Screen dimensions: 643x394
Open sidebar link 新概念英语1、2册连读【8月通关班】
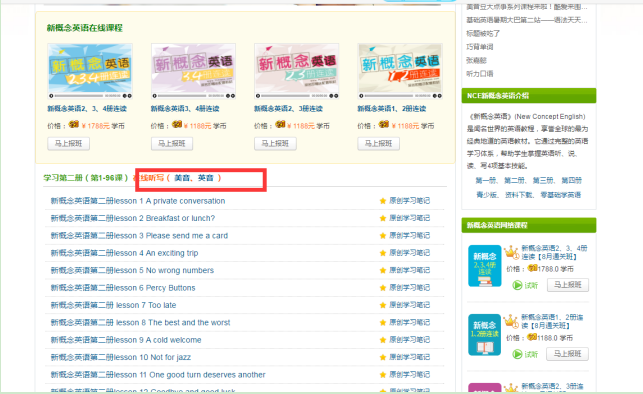tap(552, 321)
